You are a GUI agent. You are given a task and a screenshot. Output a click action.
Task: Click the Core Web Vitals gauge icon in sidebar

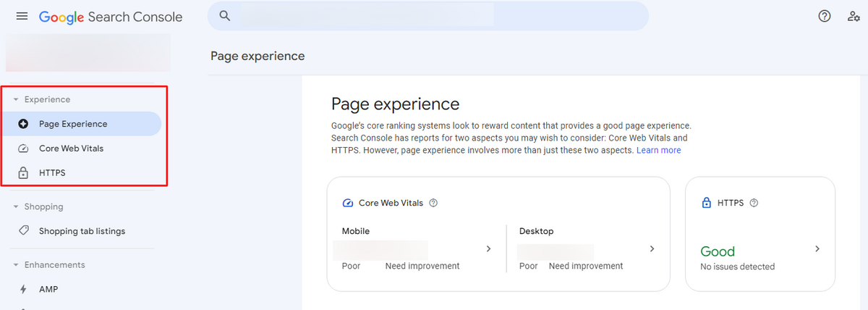point(23,148)
